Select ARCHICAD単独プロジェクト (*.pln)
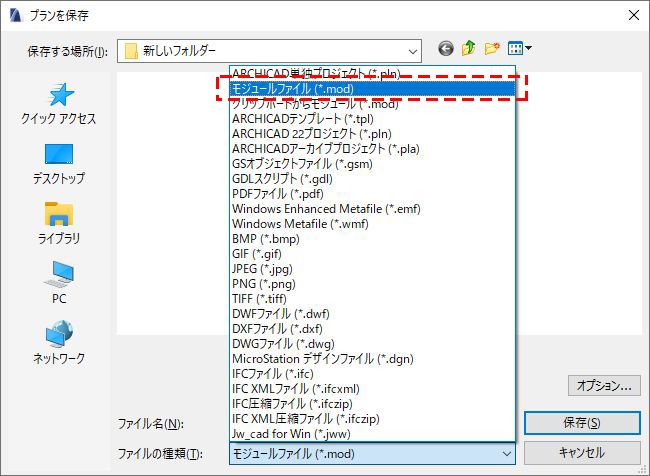Screen dimensions: 650x476 [372, 73]
